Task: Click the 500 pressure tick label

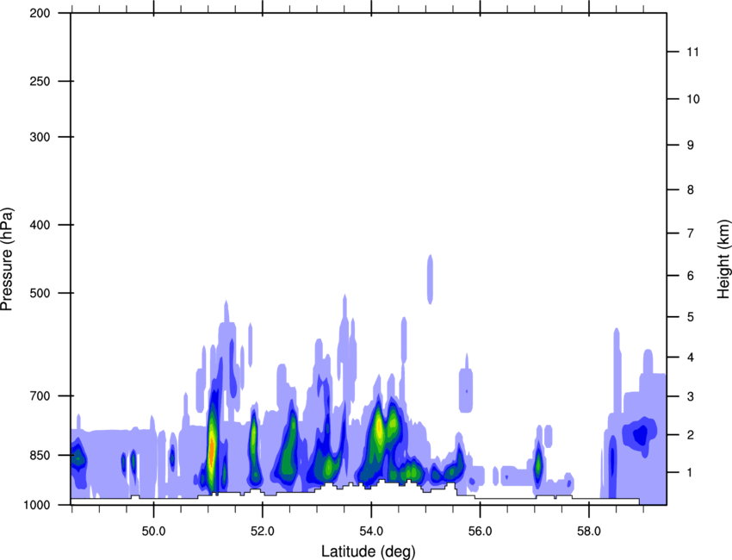Action: click(x=40, y=293)
